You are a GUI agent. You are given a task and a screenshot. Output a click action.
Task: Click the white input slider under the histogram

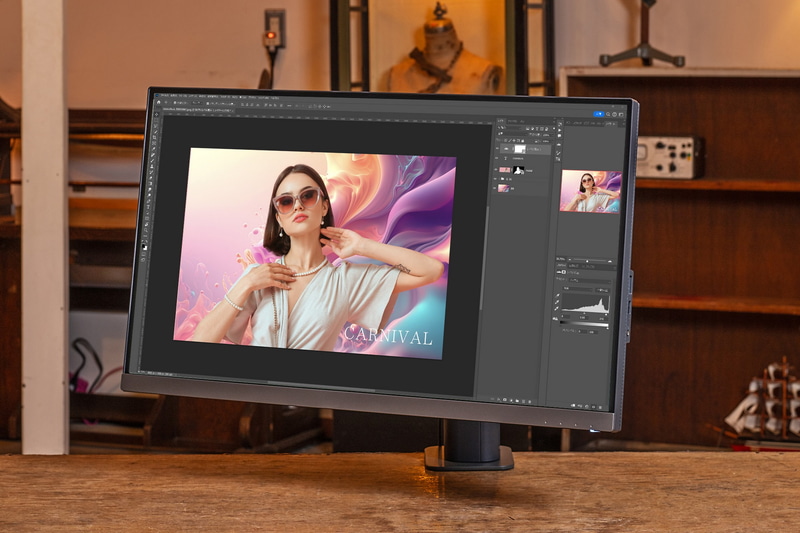point(606,315)
